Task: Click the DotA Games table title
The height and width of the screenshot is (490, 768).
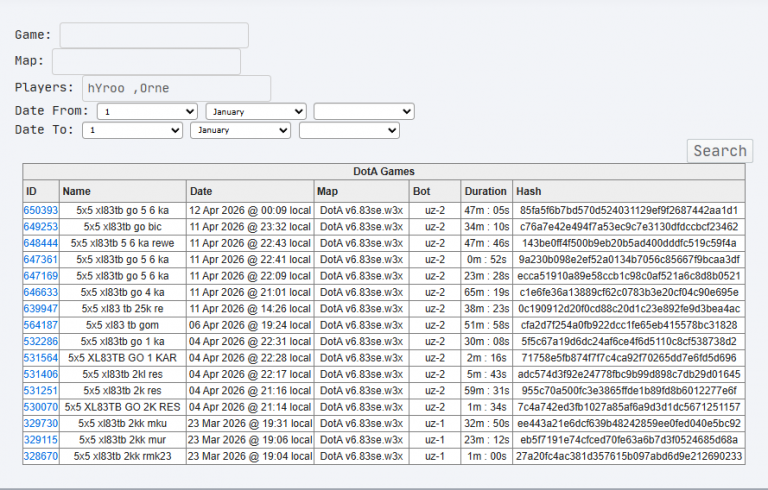Action: (x=384, y=172)
